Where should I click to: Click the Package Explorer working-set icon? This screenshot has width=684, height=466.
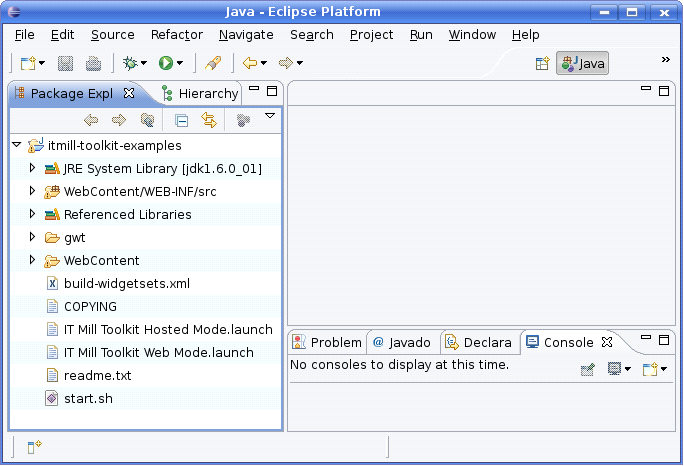243,120
